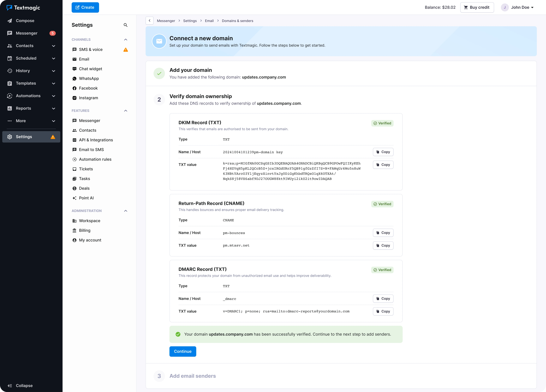The width and height of the screenshot is (546, 392).
Task: Click the Buy credit button
Action: pyautogui.click(x=477, y=7)
